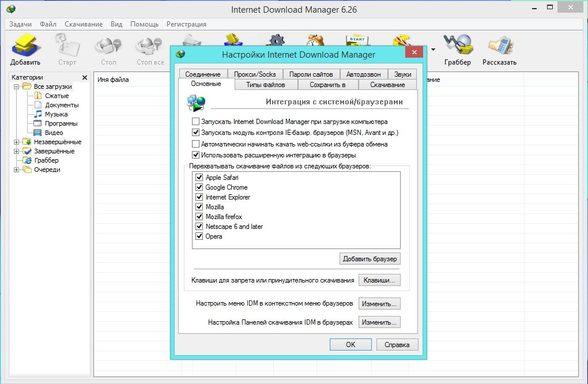Expand the Очереди tree node

tap(16, 170)
